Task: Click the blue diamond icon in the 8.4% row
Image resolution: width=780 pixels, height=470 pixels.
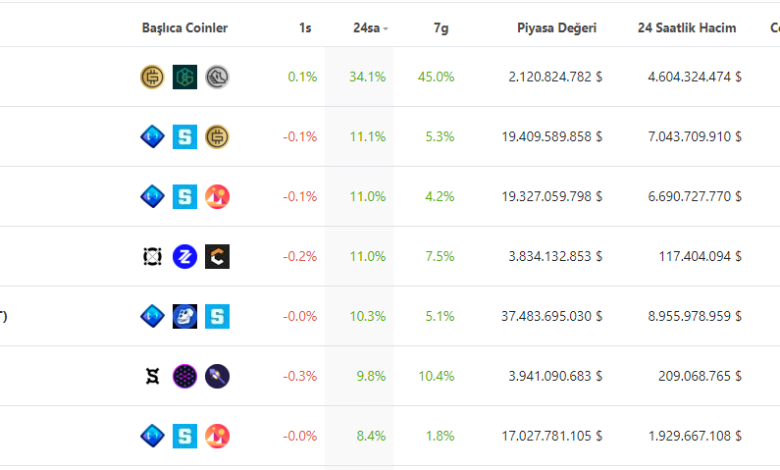Action: 152,437
